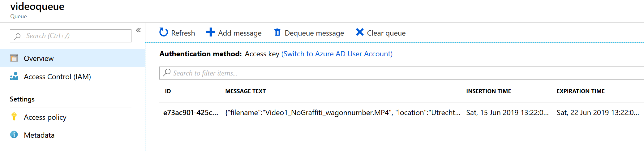Click the Metadata info icon
This screenshot has width=644, height=151.
14,135
